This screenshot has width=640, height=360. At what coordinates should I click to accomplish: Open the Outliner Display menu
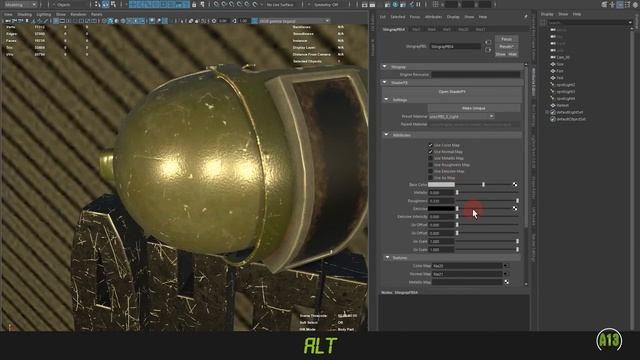547,14
